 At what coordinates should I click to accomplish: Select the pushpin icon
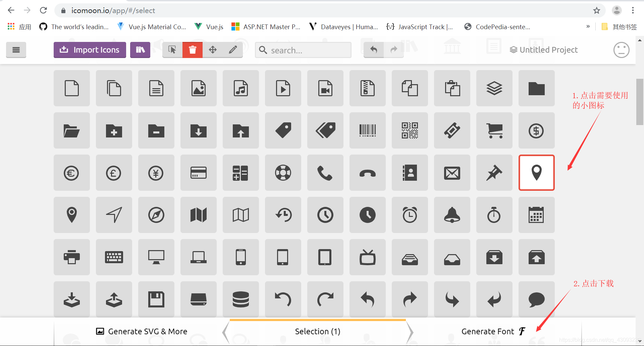point(494,173)
